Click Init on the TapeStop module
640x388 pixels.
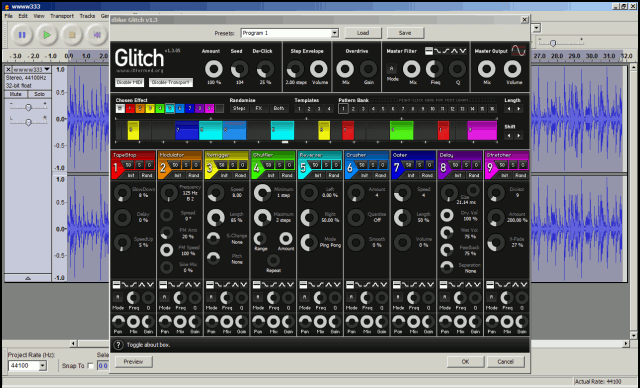(131, 175)
